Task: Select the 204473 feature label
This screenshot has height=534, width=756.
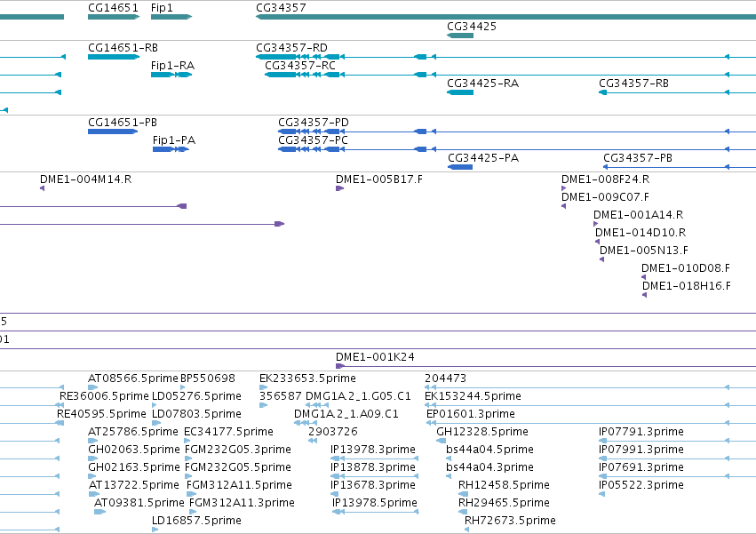Action: tap(445, 379)
